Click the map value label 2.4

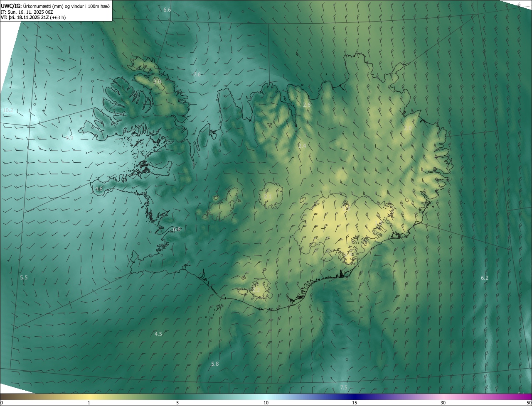302,146
